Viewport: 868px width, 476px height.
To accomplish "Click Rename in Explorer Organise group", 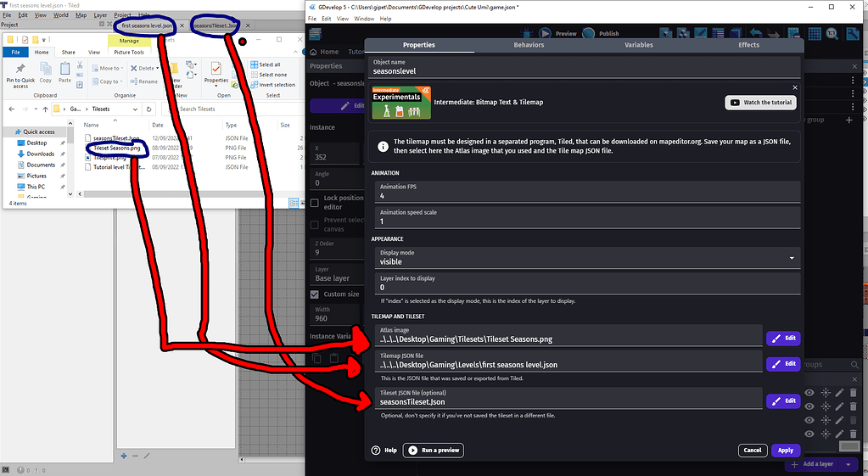I will 144,81.
